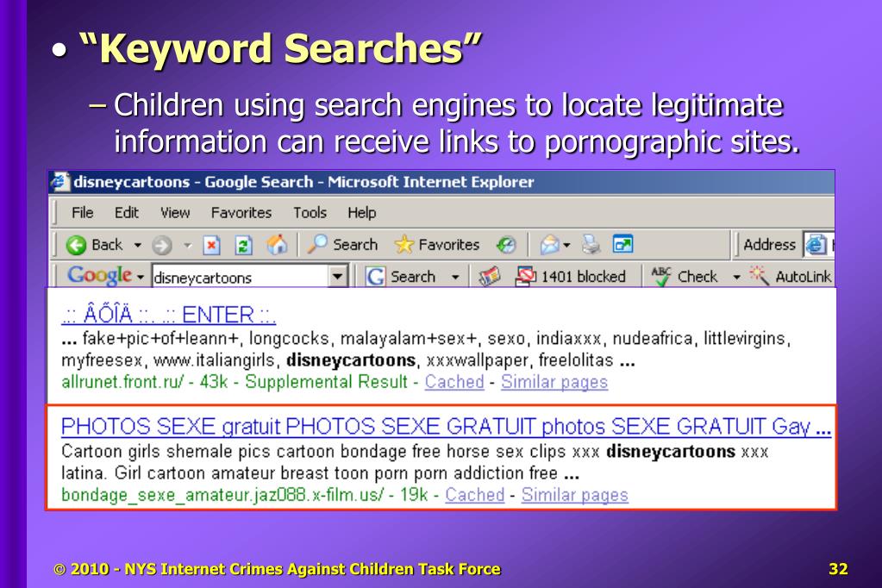Toggle the popup blocker showing 1401 blocked

[x=571, y=276]
